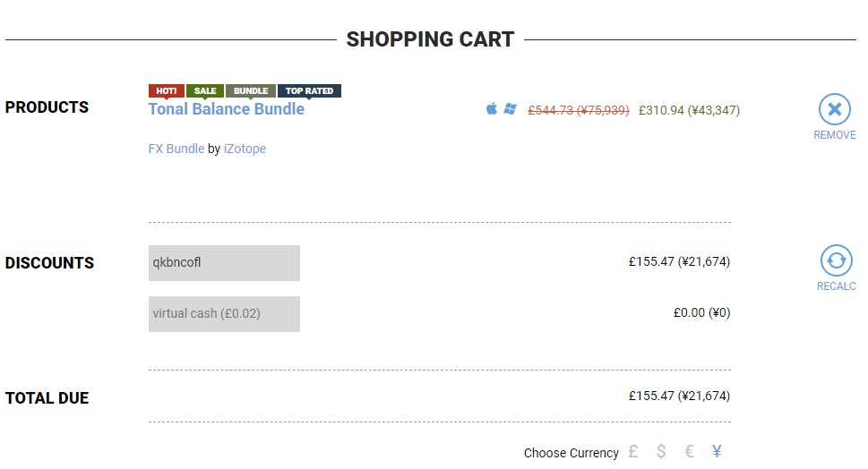
Task: Click the Apple macOS platform icon
Action: pyautogui.click(x=492, y=108)
